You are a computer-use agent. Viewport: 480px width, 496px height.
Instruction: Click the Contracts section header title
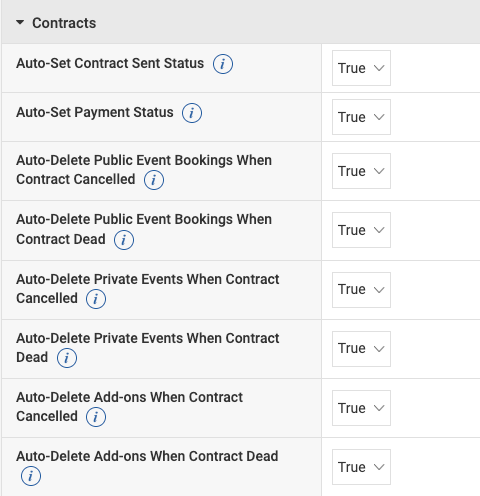click(x=64, y=23)
